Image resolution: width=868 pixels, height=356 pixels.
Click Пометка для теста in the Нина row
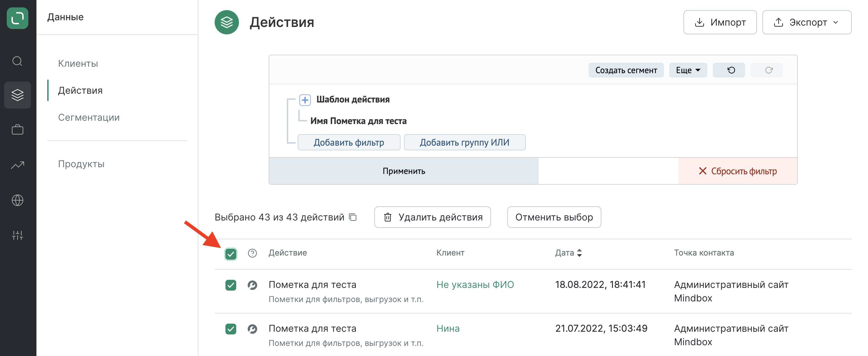coord(313,328)
